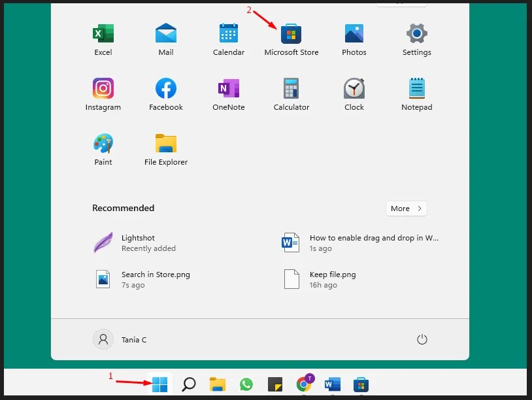Click the Windows Start button on taskbar
This screenshot has height=400, width=532.
[x=160, y=384]
